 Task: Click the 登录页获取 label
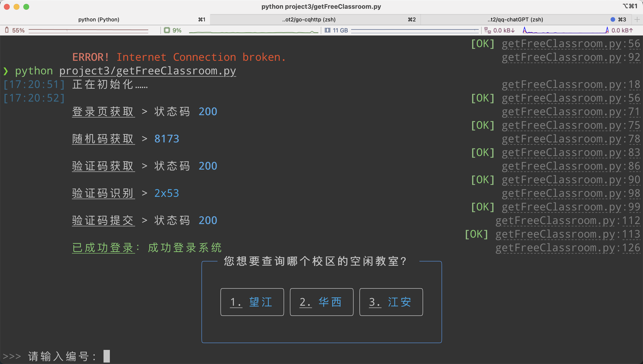pos(104,112)
